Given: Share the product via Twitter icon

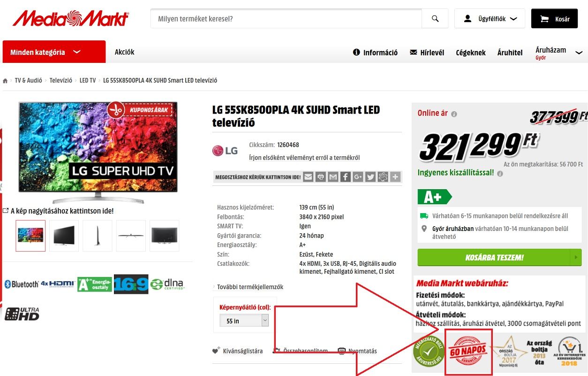Looking at the screenshot, I should (x=370, y=177).
